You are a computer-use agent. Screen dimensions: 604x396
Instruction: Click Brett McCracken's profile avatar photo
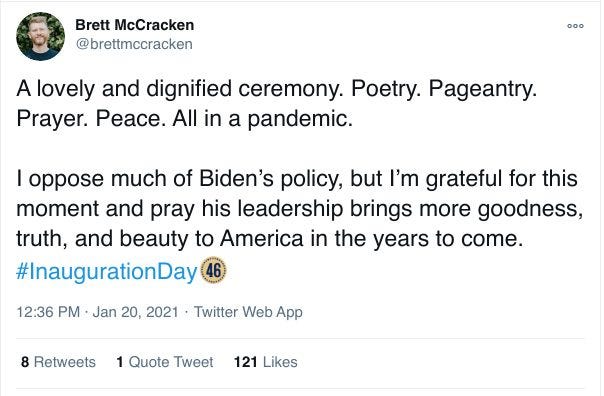40,36
